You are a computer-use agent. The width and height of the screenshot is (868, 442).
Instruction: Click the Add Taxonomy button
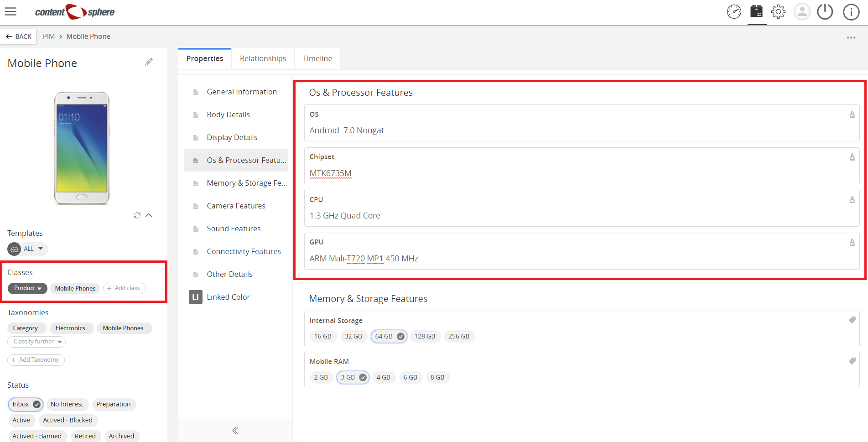(x=36, y=360)
